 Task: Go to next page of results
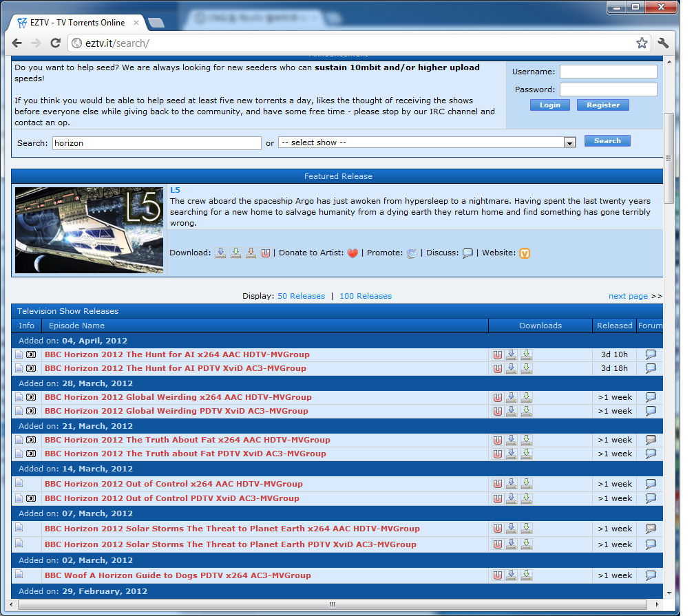(628, 296)
